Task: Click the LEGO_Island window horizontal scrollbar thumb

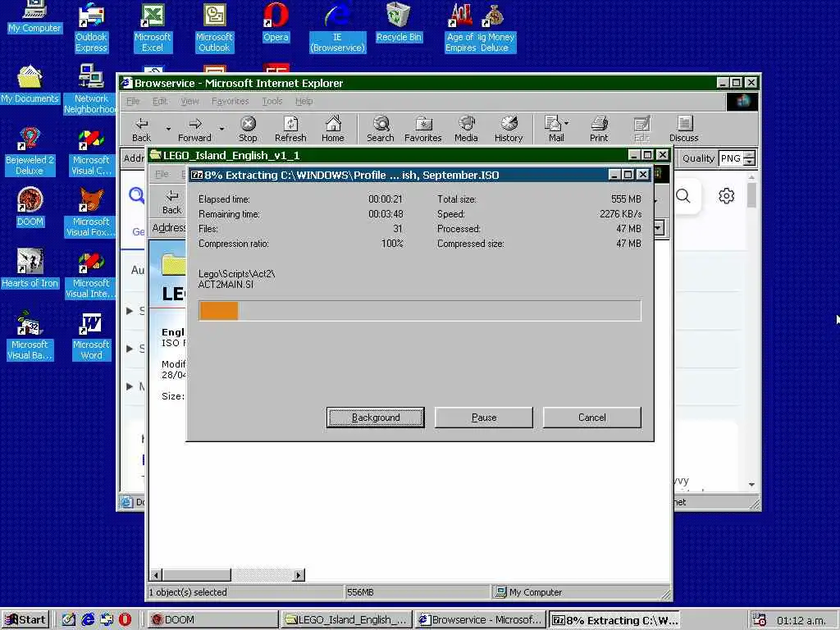Action: [x=197, y=575]
